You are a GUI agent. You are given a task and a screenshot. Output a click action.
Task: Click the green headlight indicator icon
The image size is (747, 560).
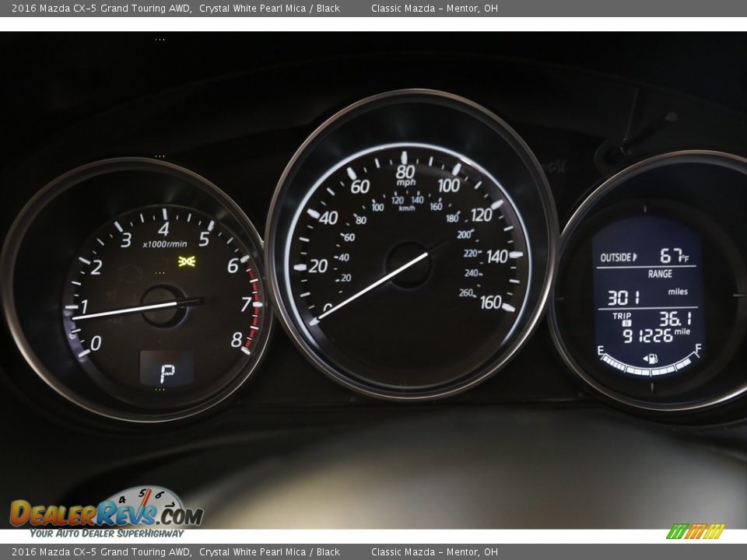tap(186, 261)
